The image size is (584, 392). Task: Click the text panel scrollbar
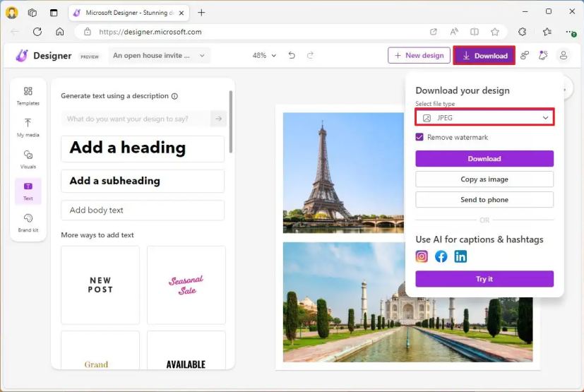coord(231,121)
